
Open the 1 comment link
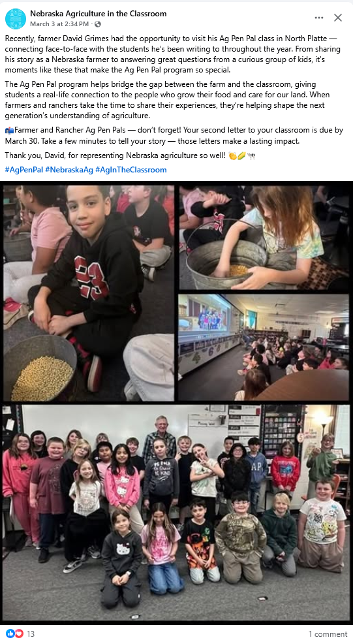pos(328,634)
